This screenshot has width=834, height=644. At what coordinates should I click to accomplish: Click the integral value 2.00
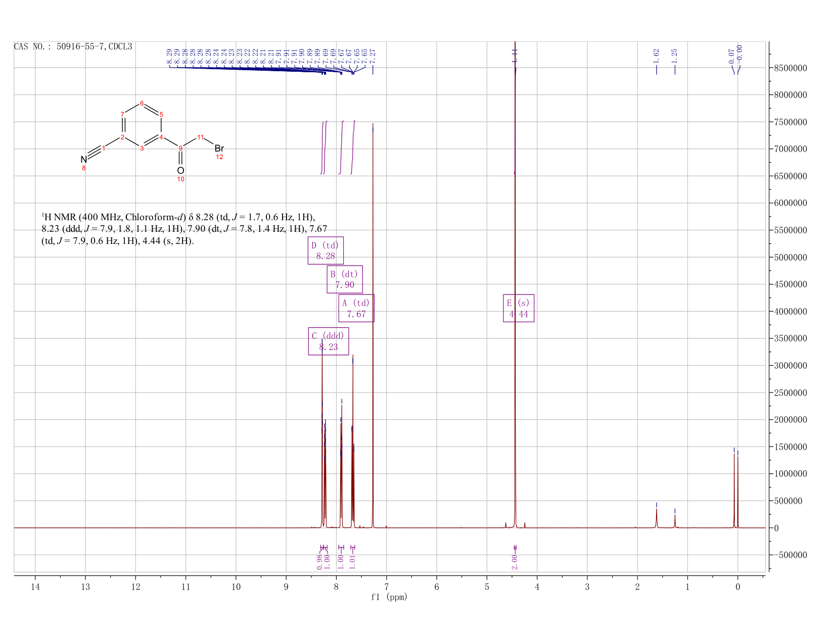click(515, 562)
